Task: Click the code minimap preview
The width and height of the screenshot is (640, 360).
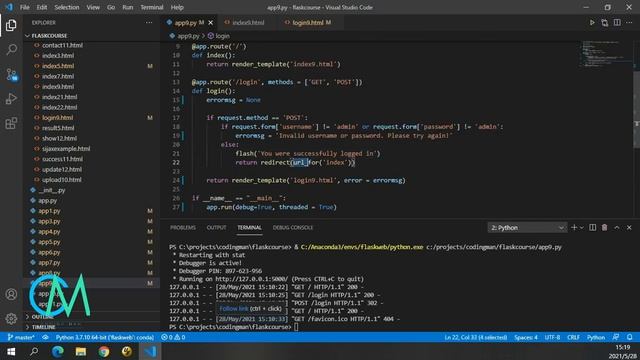Action: click(x=606, y=54)
